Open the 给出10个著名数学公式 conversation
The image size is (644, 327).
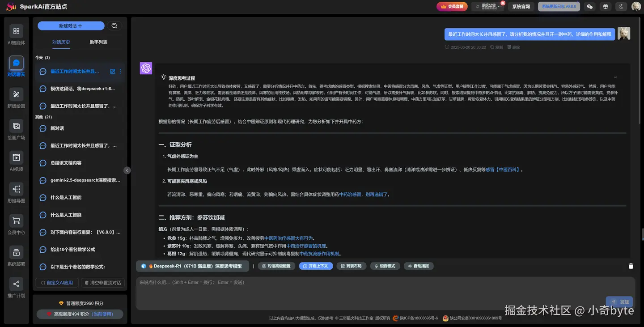pos(80,250)
